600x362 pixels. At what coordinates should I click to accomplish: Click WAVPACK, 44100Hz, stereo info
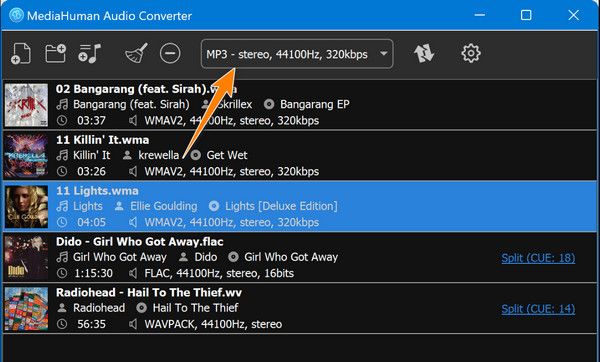click(213, 324)
